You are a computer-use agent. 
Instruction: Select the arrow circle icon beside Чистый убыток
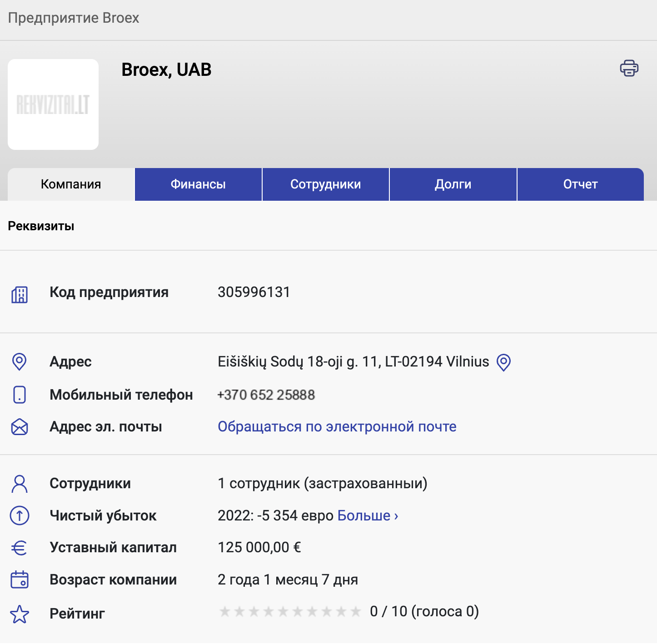(x=20, y=515)
